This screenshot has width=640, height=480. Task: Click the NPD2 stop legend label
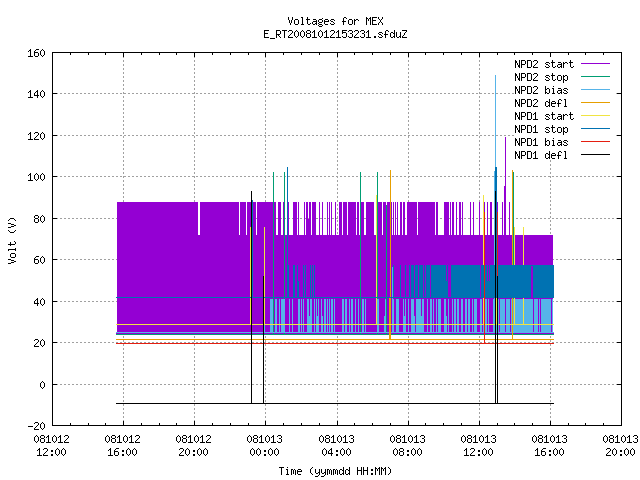pos(541,77)
